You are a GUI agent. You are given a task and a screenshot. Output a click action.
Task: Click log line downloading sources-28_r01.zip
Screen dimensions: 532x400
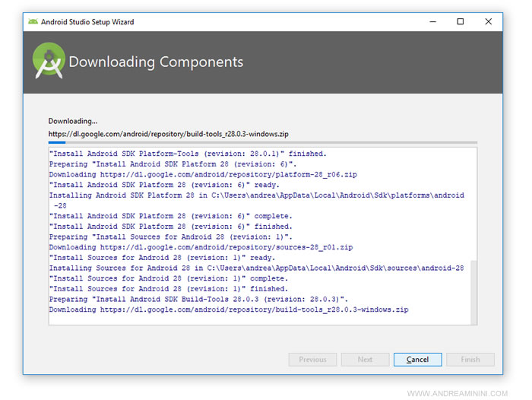coord(201,247)
